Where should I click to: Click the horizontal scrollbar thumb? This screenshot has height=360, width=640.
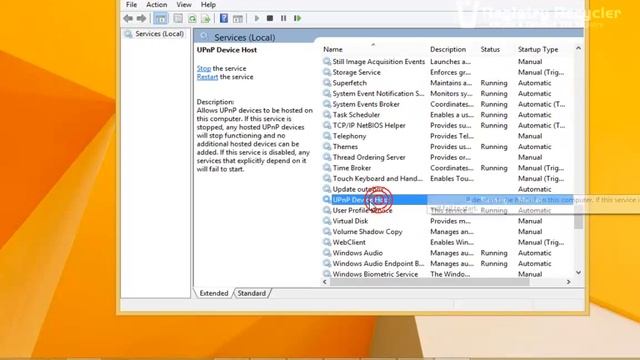pyautogui.click(x=429, y=282)
